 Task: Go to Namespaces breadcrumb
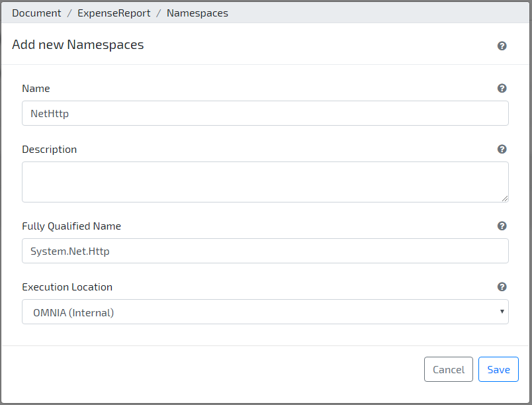tap(197, 13)
